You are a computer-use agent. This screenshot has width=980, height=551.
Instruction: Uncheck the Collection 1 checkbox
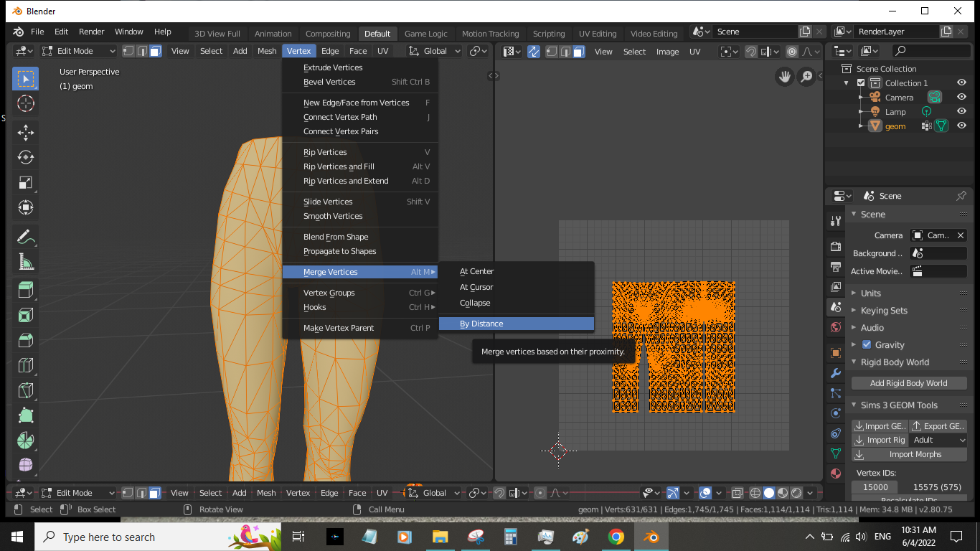tap(861, 83)
